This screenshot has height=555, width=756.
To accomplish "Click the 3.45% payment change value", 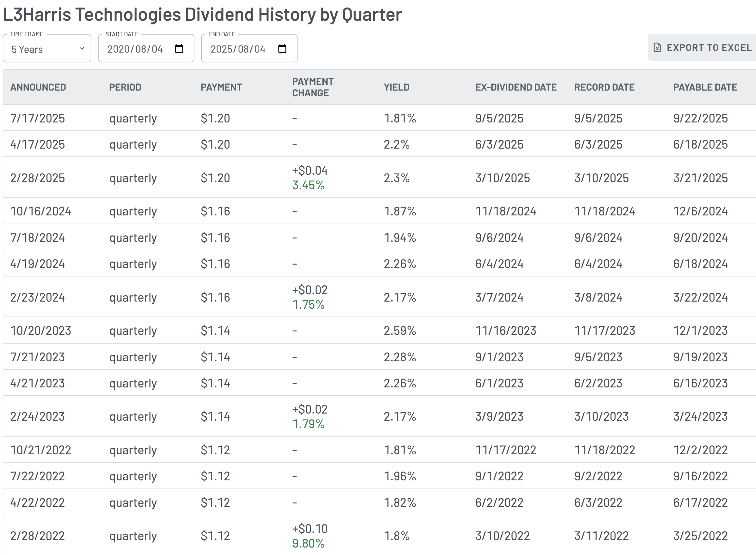I will coord(308,185).
